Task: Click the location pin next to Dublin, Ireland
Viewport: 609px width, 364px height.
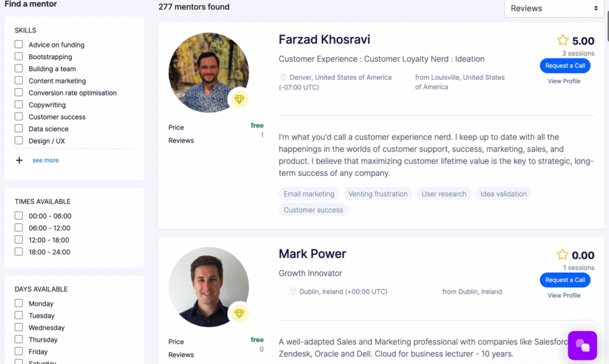Action: point(293,292)
